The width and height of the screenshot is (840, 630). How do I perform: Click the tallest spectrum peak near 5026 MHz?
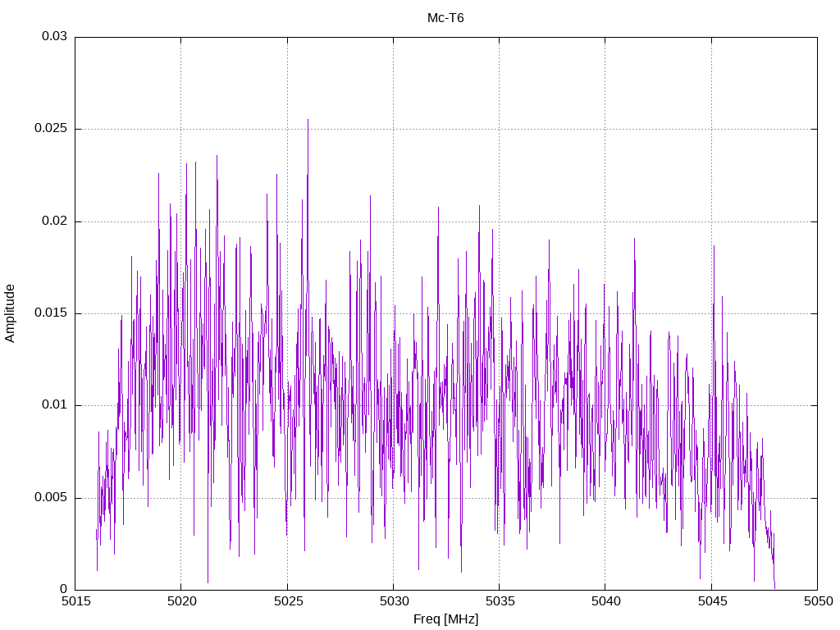pos(308,120)
